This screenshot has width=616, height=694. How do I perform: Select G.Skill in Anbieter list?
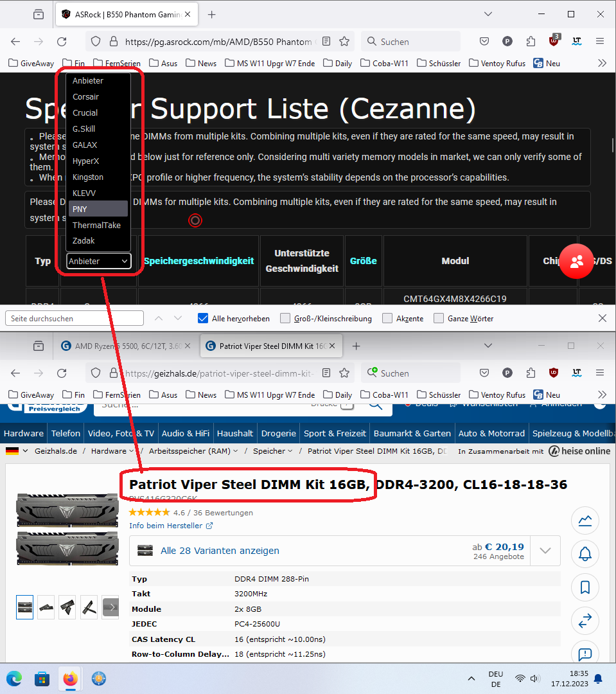(98, 129)
